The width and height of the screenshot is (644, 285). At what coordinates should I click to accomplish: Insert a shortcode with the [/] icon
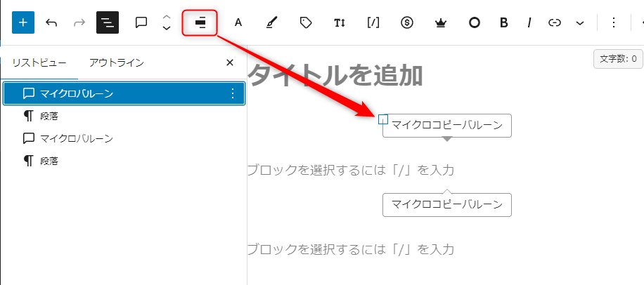(373, 22)
